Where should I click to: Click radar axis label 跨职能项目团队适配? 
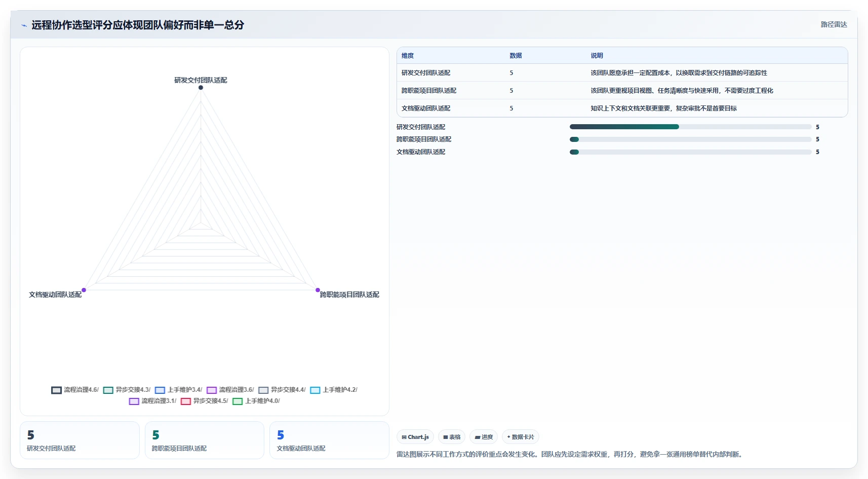349,294
